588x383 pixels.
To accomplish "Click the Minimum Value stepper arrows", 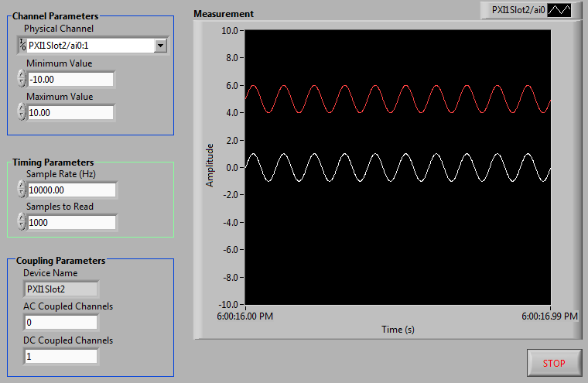I will tap(21, 79).
